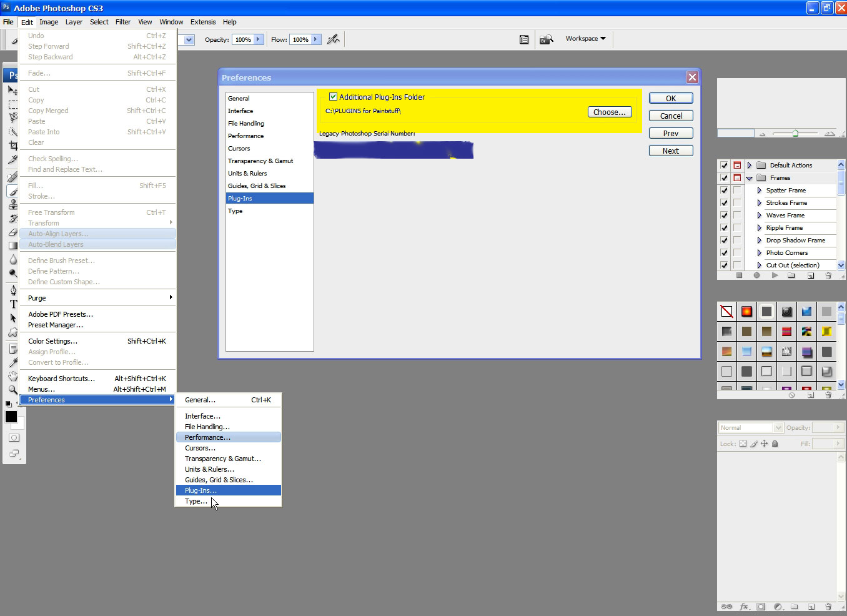Select the Zoom tool
Image resolution: width=847 pixels, height=616 pixels.
[12, 390]
